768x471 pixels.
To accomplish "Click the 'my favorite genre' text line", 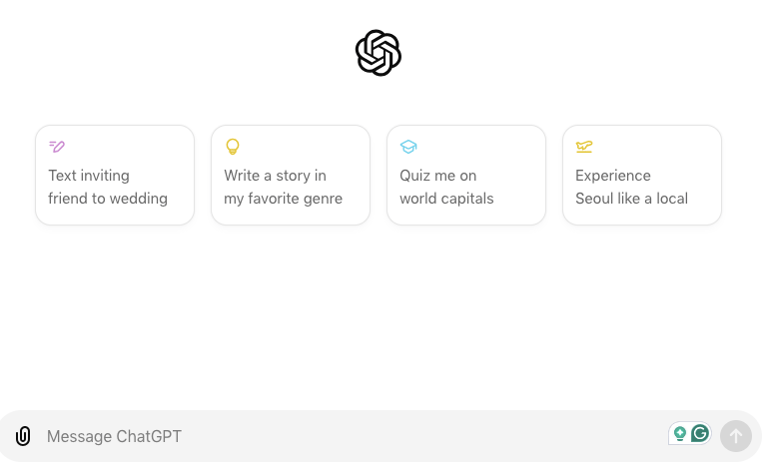I will point(283,198).
